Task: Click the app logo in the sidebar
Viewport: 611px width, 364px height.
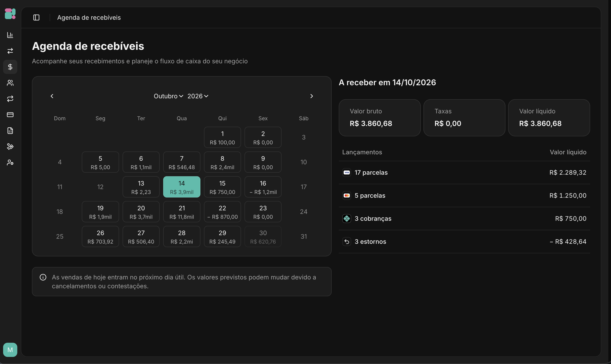Action: coord(10,14)
